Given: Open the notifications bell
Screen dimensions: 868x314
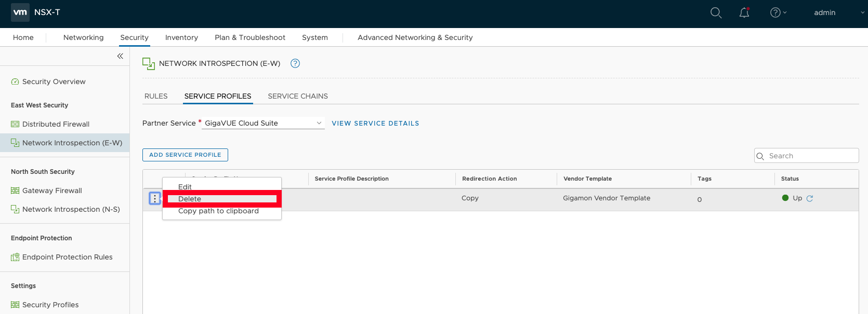Looking at the screenshot, I should pyautogui.click(x=744, y=13).
